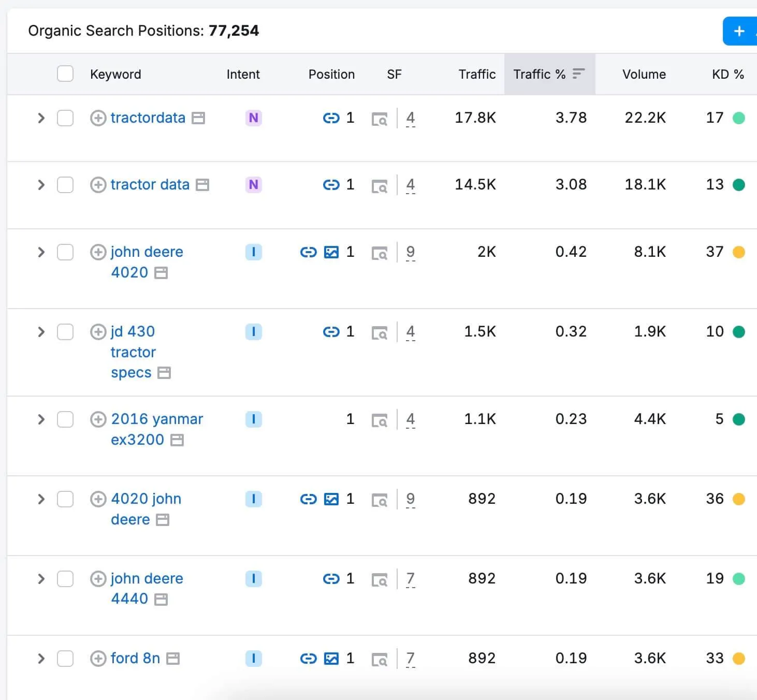Click the plus icon beside tractordata keyword
This screenshot has width=757, height=700.
pyautogui.click(x=98, y=118)
